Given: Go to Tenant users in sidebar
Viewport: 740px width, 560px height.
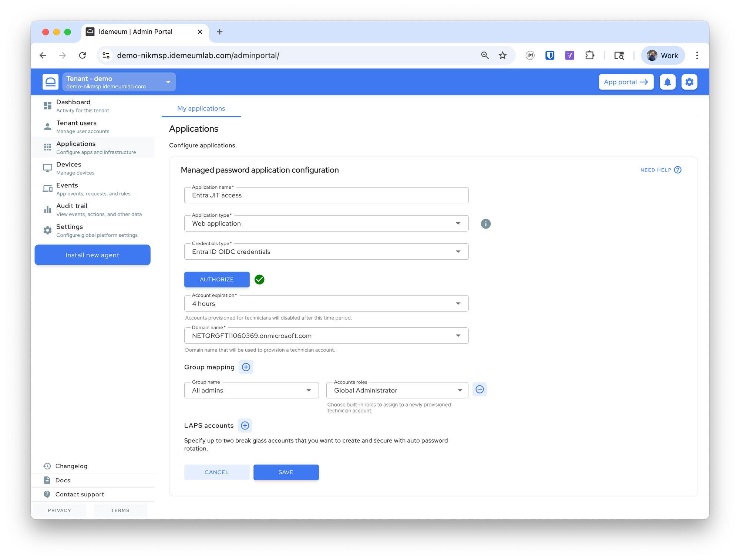Looking at the screenshot, I should tap(92, 126).
